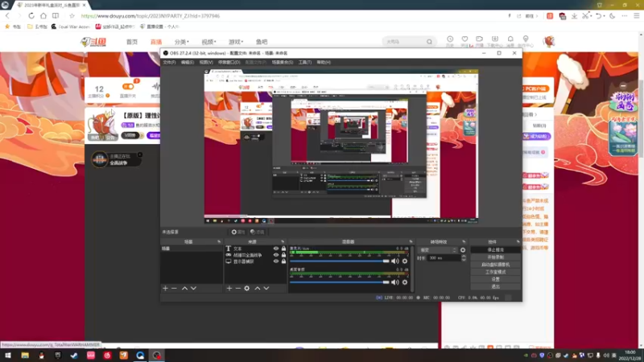Adjust the microphone volume slider in the mixer

[x=339, y=261]
